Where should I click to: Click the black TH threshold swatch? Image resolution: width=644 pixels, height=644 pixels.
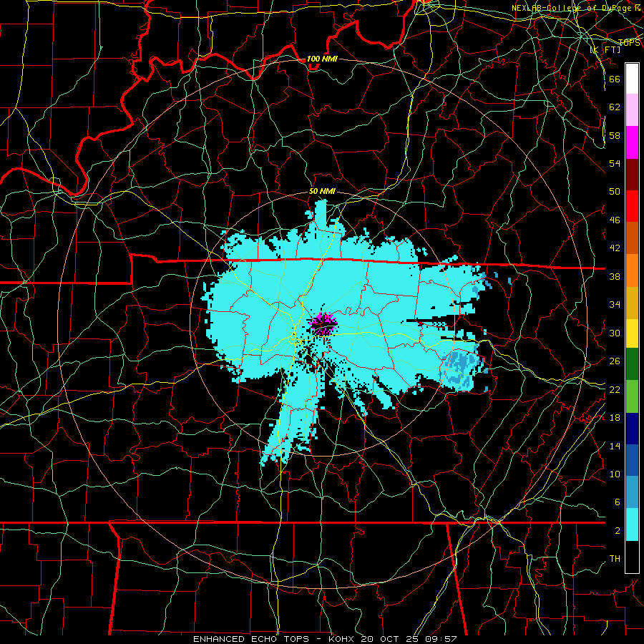point(632,557)
